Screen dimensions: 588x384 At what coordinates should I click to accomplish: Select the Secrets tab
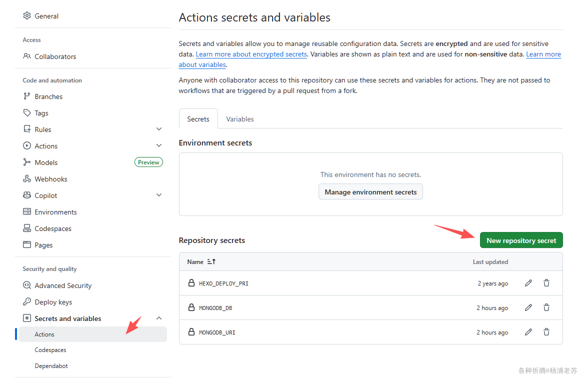coord(198,119)
